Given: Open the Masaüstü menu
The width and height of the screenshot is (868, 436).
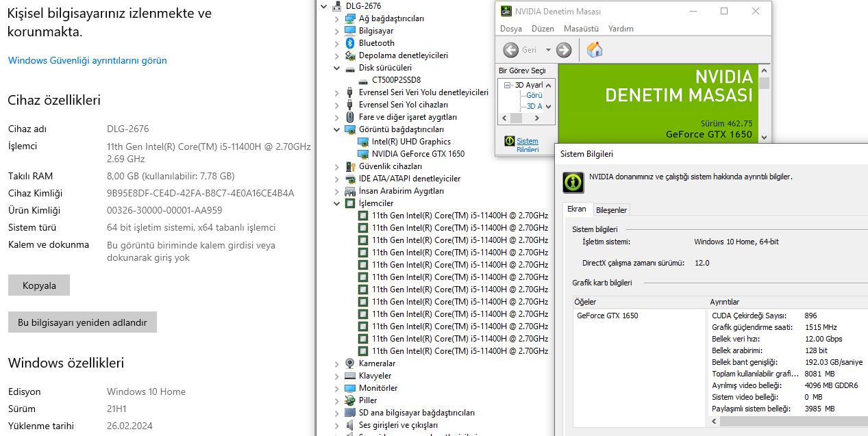Looking at the screenshot, I should click(581, 29).
